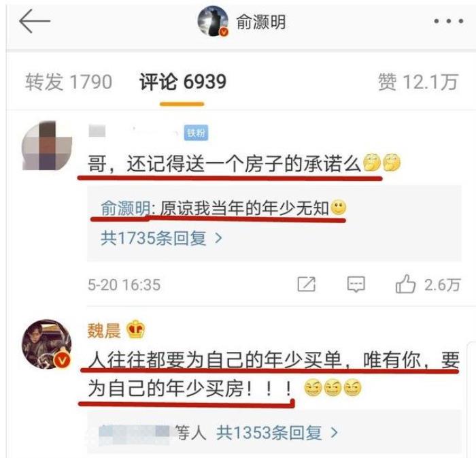Open the 赞 12.1万 likes tab
Viewport: 476px width, 458px height.
(418, 82)
